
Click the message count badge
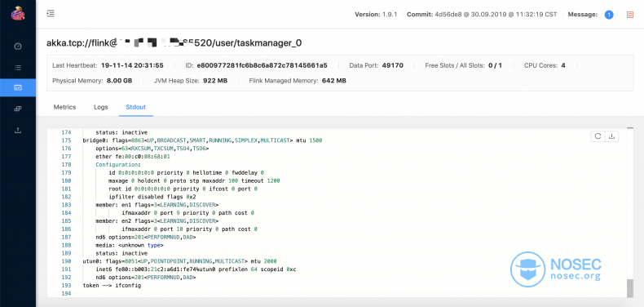click(609, 15)
